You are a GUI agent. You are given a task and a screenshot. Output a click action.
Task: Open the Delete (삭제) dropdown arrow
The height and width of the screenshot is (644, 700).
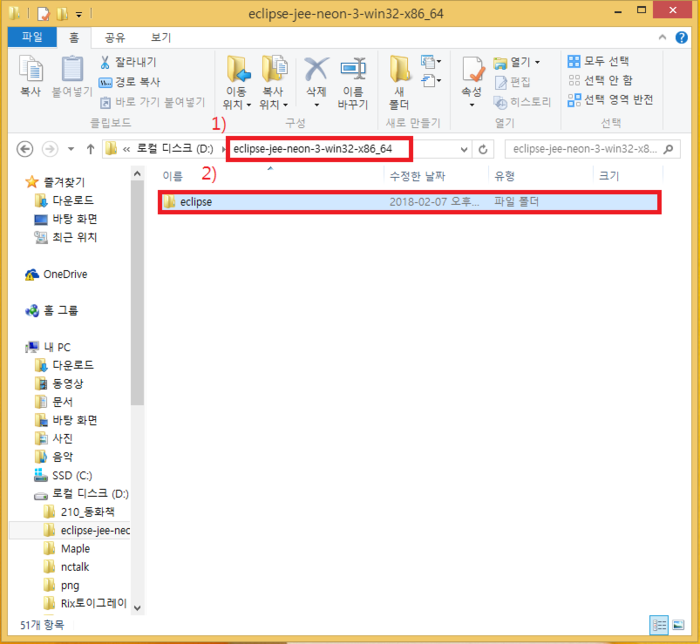pyautogui.click(x=317, y=105)
